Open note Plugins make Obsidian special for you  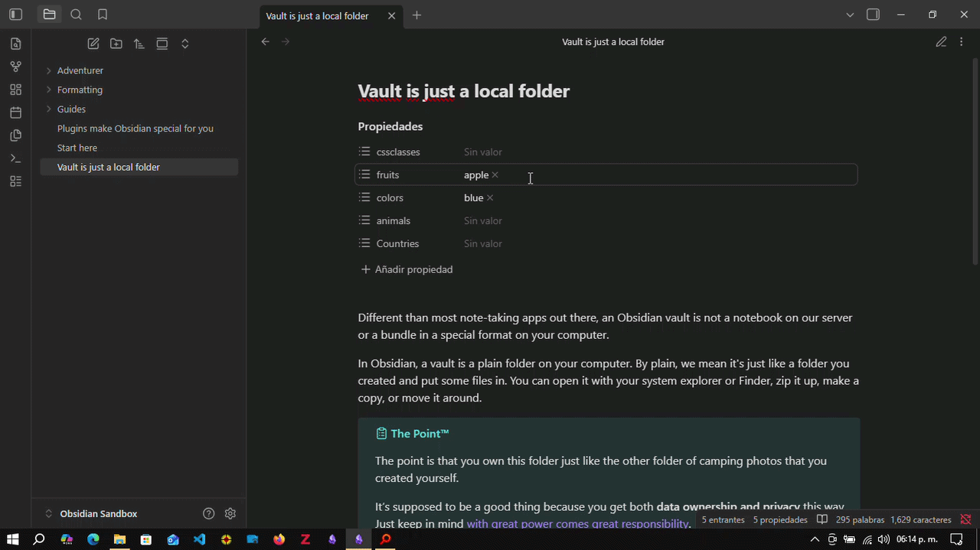pos(136,129)
